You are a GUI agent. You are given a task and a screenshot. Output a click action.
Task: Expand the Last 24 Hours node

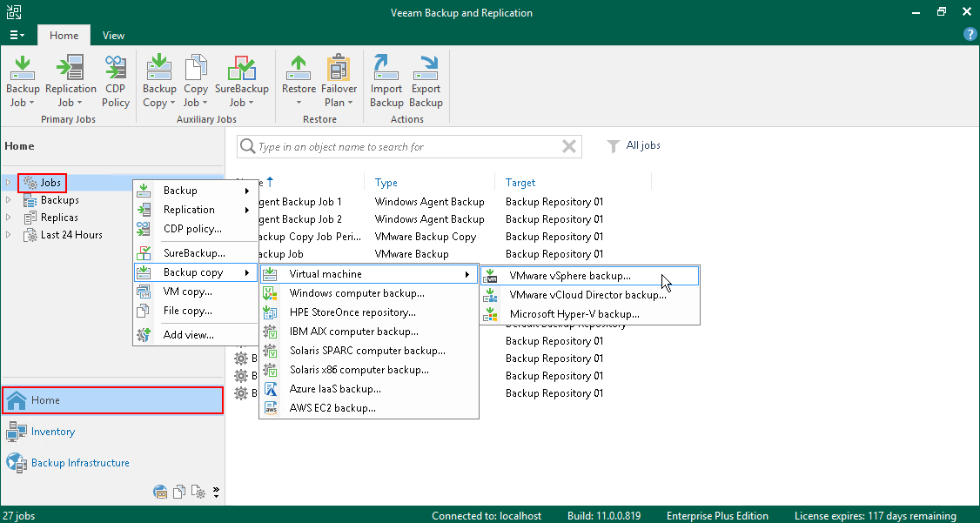9,235
